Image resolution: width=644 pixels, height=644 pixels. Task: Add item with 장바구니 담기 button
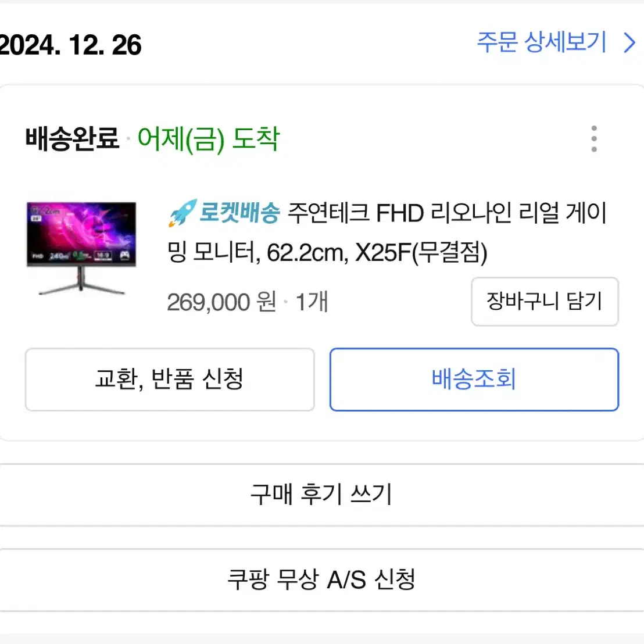tap(545, 302)
